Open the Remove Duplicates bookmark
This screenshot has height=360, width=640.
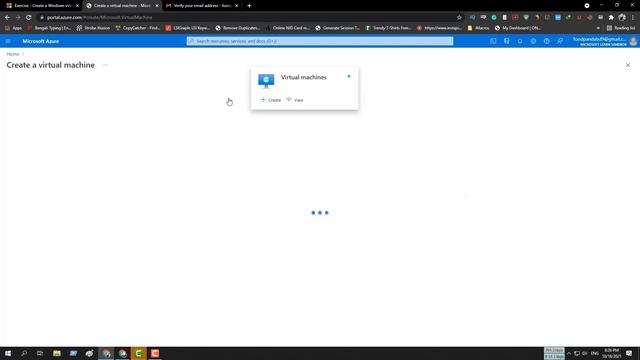pyautogui.click(x=238, y=28)
